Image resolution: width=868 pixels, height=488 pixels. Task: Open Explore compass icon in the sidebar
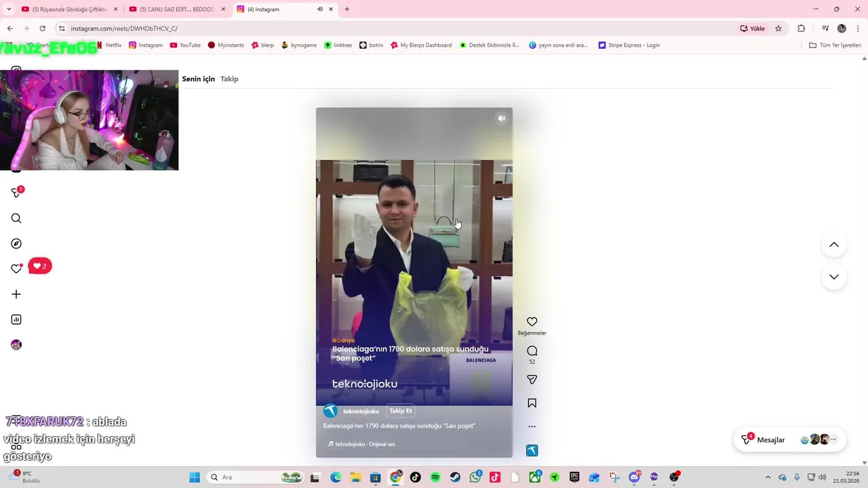click(16, 243)
